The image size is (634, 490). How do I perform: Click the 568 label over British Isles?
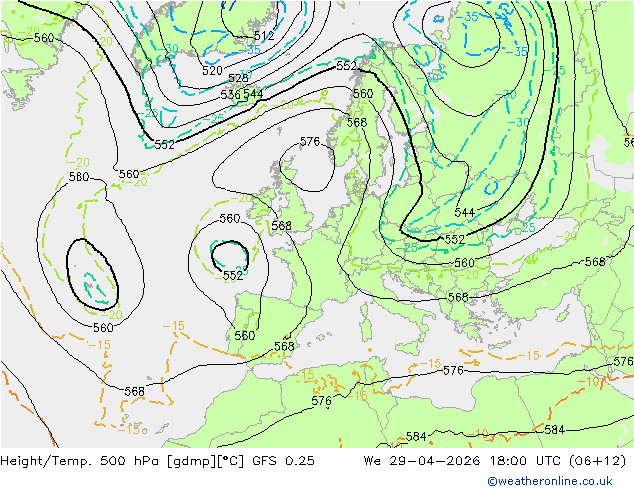[x=281, y=226]
